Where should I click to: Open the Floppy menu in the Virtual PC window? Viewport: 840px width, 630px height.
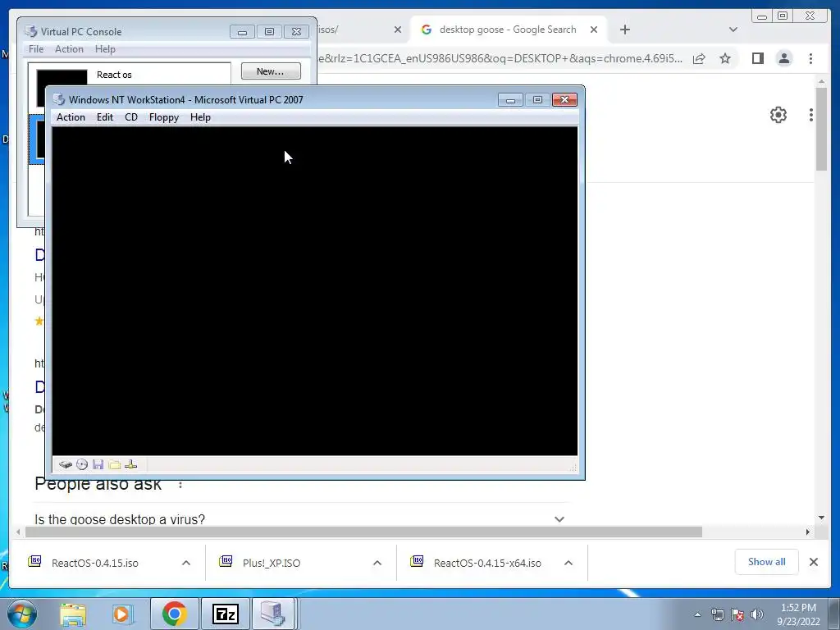[164, 117]
